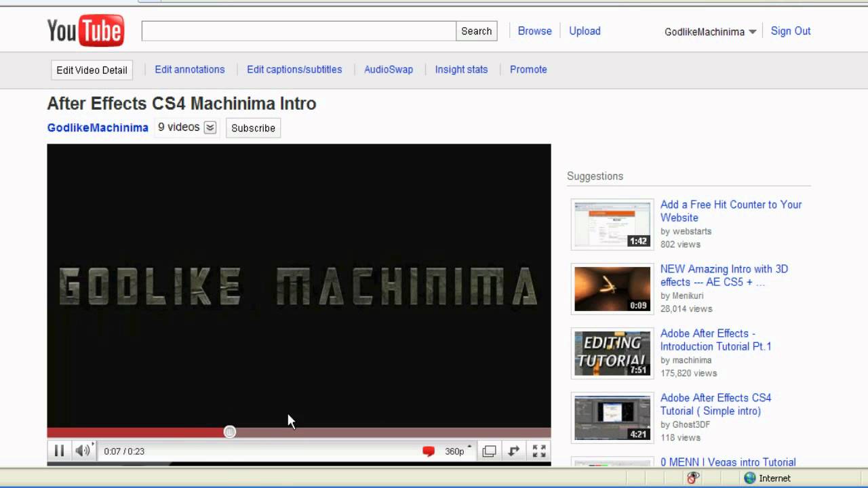The image size is (868, 488).
Task: Open 'Adobe After Effects CS4 Tutorial' link
Action: pos(716,404)
